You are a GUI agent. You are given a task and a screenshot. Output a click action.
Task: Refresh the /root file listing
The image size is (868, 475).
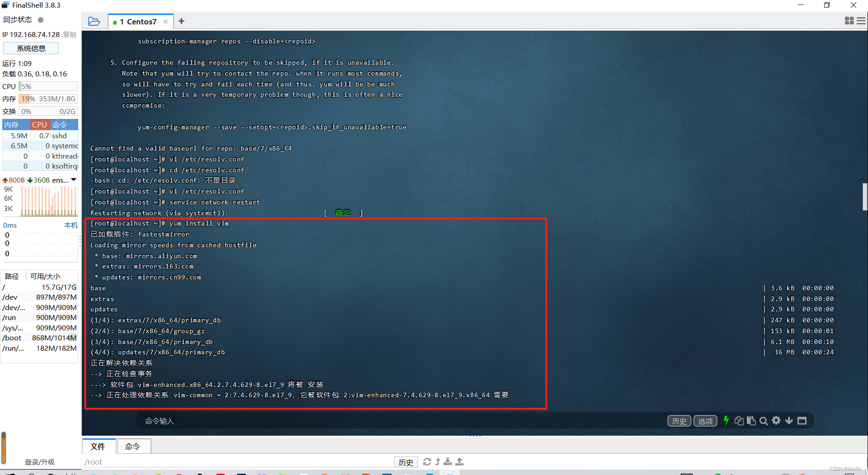(x=427, y=461)
